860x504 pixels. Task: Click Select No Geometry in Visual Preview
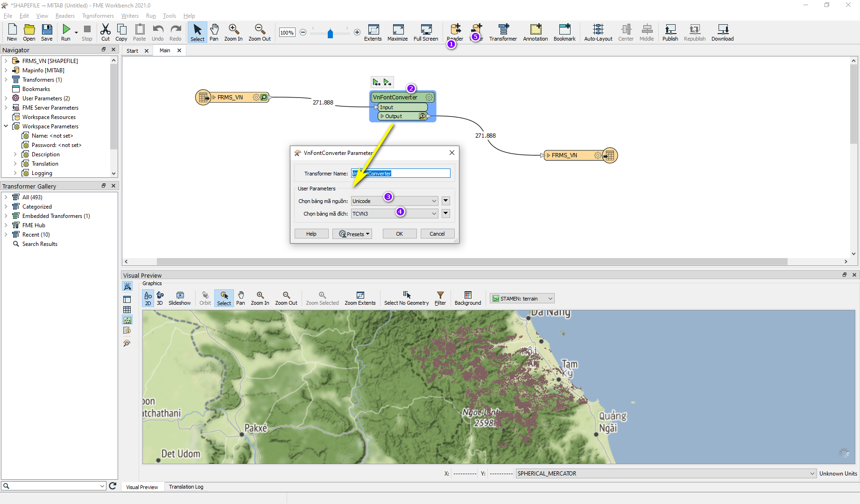tap(407, 298)
